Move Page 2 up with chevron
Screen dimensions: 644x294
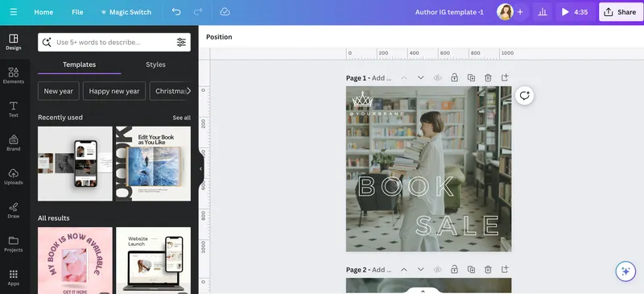click(404, 269)
